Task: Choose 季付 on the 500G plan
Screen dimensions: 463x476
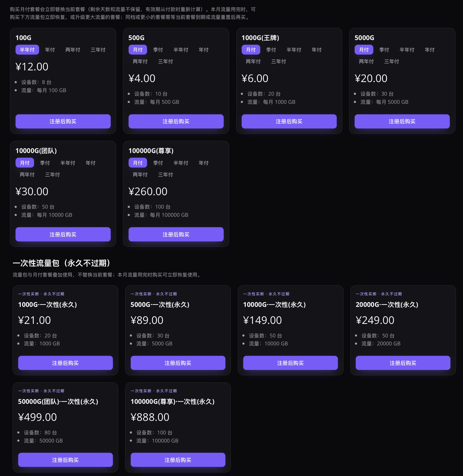Action: pos(158,50)
